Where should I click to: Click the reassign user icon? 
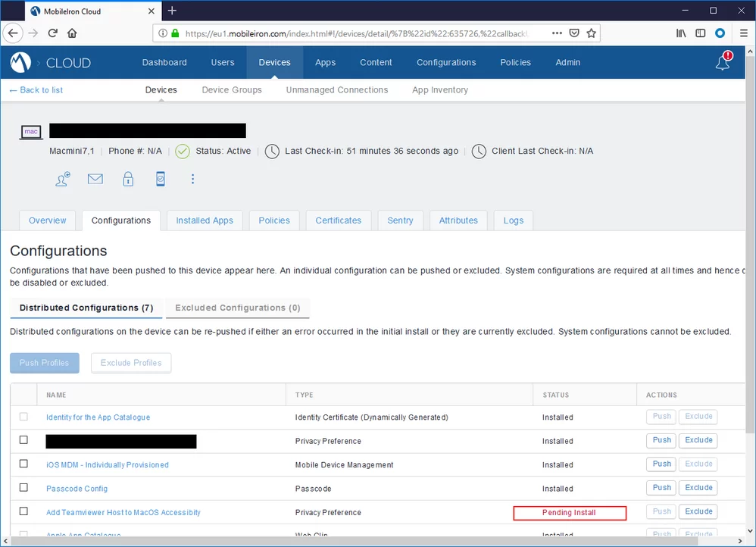62,180
